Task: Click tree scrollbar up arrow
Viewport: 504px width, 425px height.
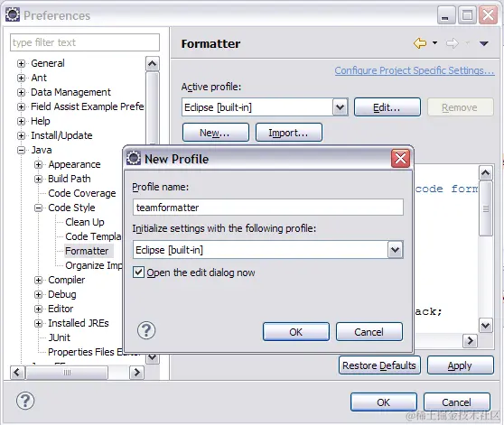Action: 153,63
